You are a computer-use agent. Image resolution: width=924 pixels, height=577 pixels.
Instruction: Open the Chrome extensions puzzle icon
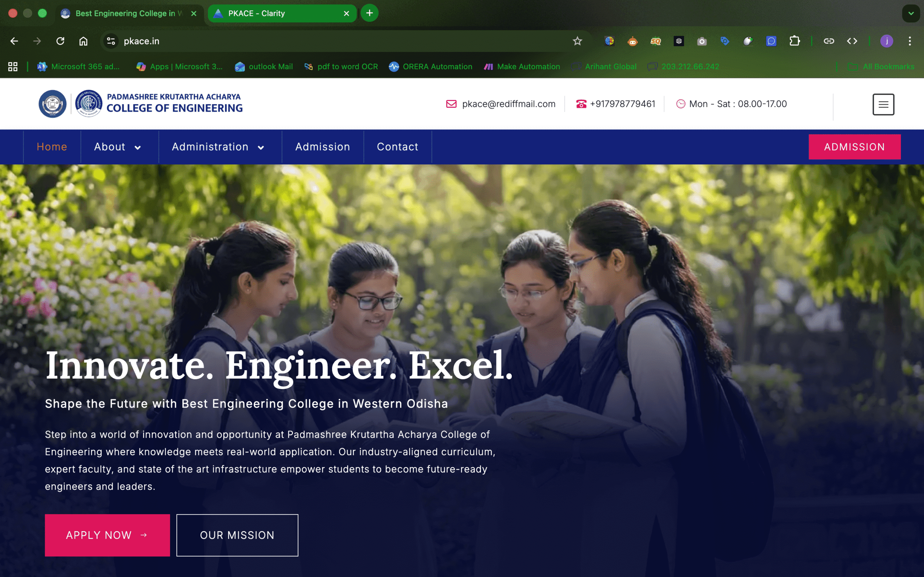(794, 41)
